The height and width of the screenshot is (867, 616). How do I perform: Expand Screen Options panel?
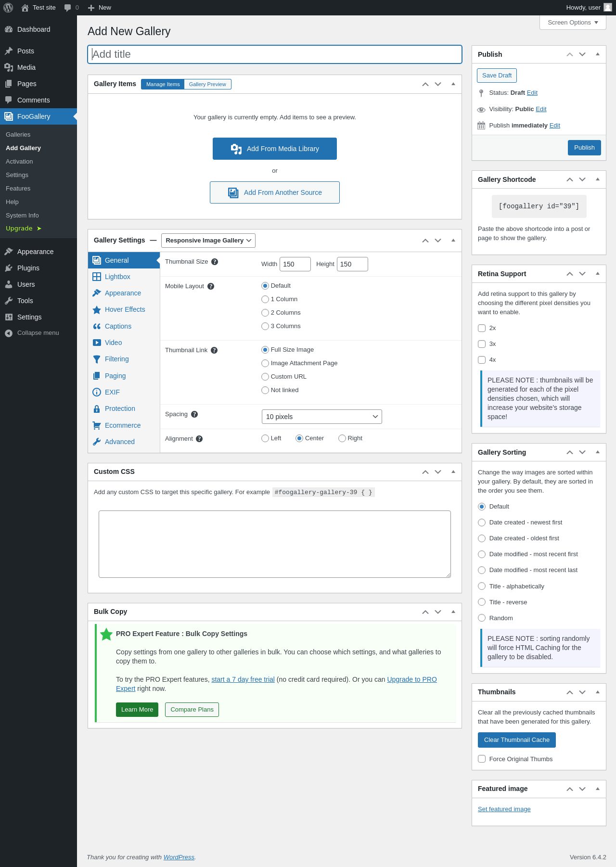tap(573, 23)
